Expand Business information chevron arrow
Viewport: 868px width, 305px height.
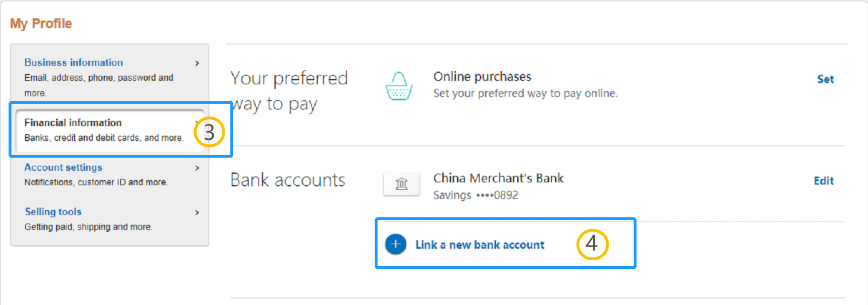click(x=197, y=63)
